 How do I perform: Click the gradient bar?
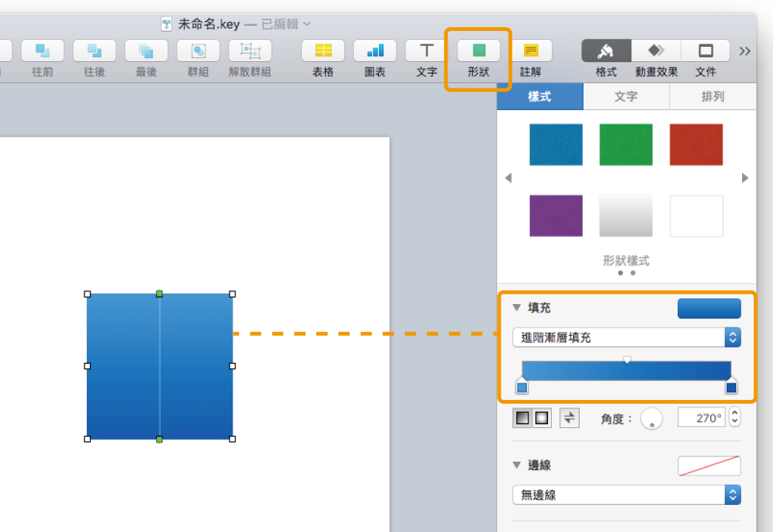(x=627, y=371)
